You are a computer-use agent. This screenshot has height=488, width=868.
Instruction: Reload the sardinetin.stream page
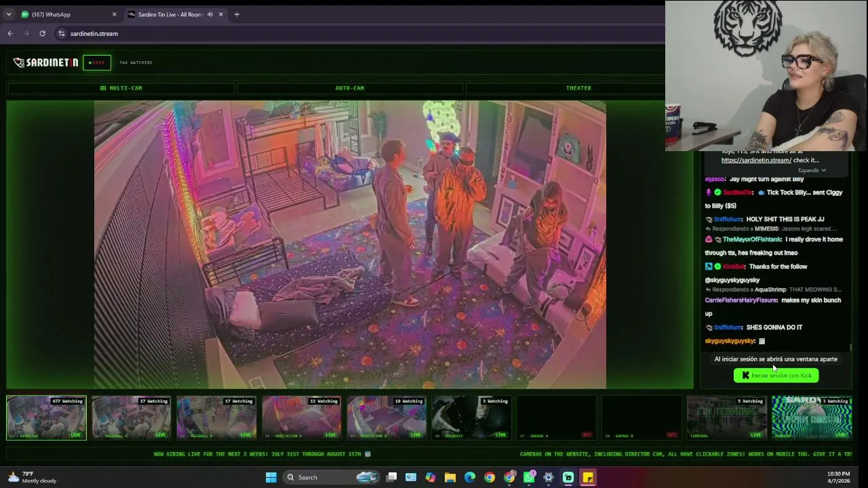pos(42,33)
